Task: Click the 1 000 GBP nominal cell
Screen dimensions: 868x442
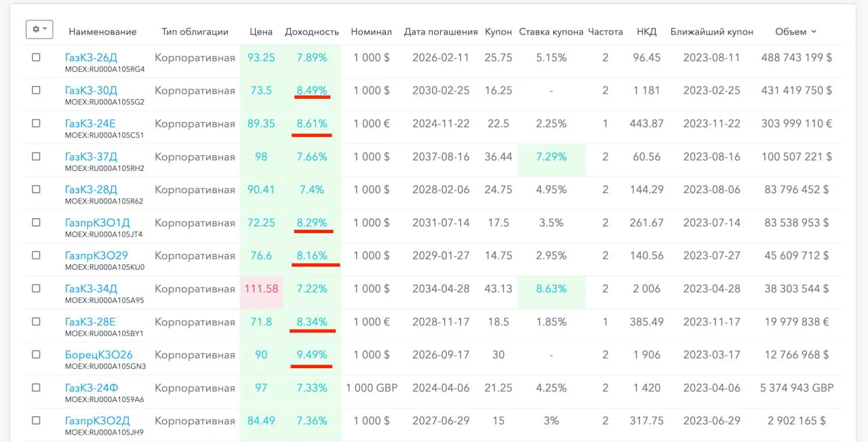Action: point(372,388)
